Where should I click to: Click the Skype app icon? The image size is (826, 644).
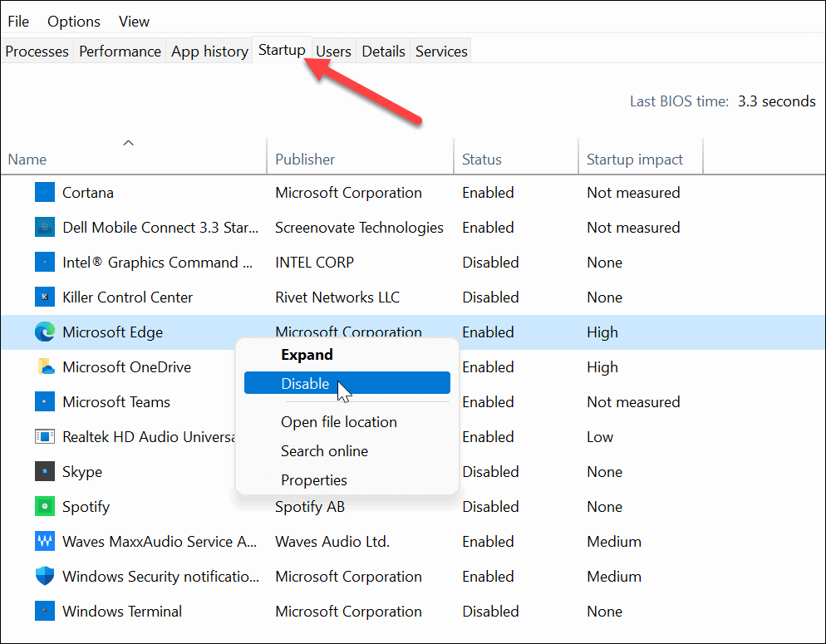click(44, 471)
